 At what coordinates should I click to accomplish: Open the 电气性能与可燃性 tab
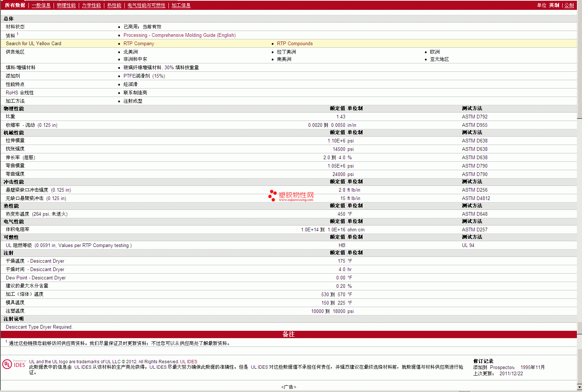(146, 5)
